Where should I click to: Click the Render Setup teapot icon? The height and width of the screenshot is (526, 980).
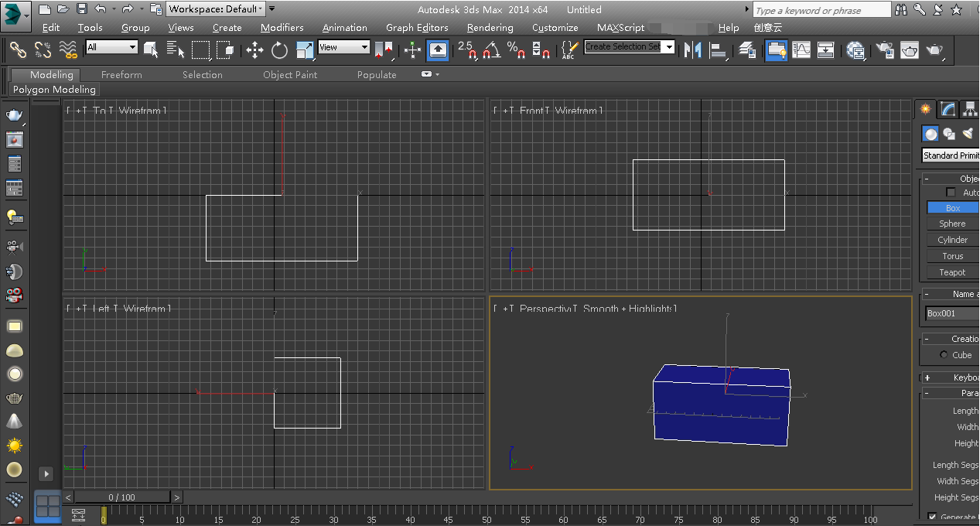(883, 50)
